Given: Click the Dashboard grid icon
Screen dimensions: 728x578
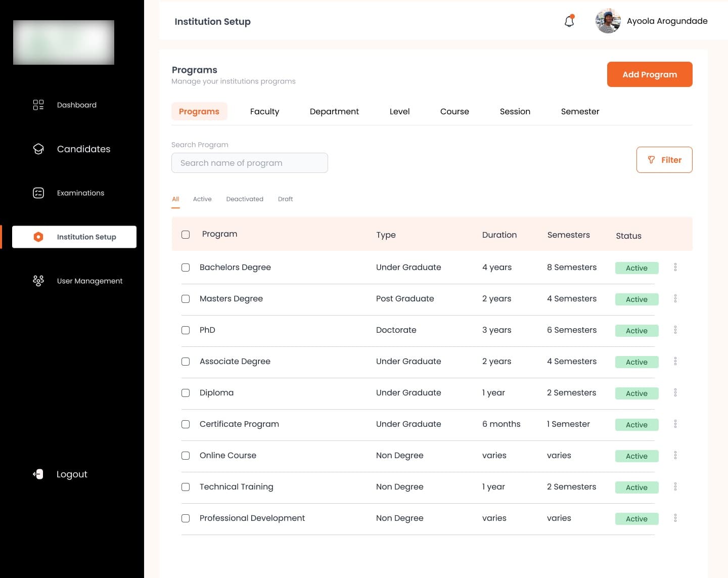Looking at the screenshot, I should (38, 105).
